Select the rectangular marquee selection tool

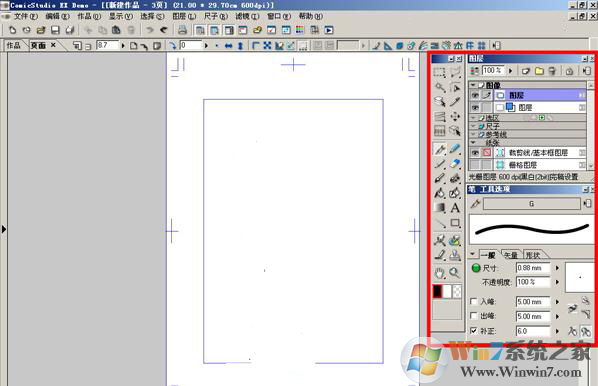(x=440, y=72)
